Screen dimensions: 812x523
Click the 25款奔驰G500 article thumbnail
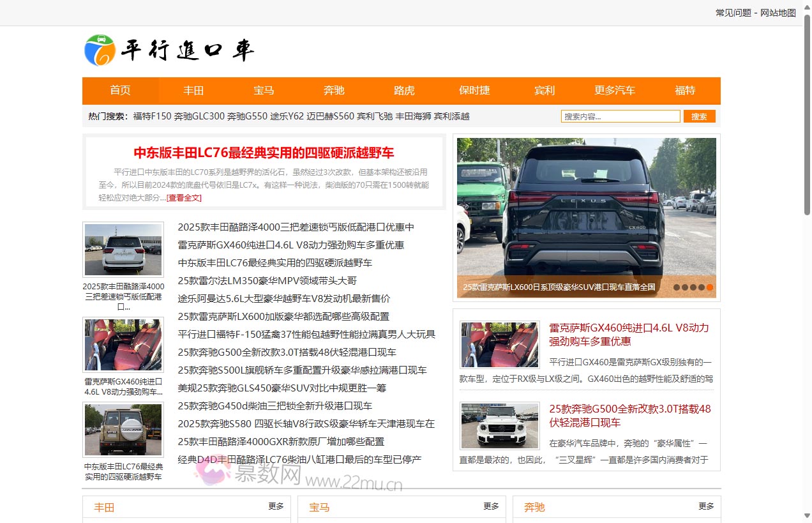point(499,426)
